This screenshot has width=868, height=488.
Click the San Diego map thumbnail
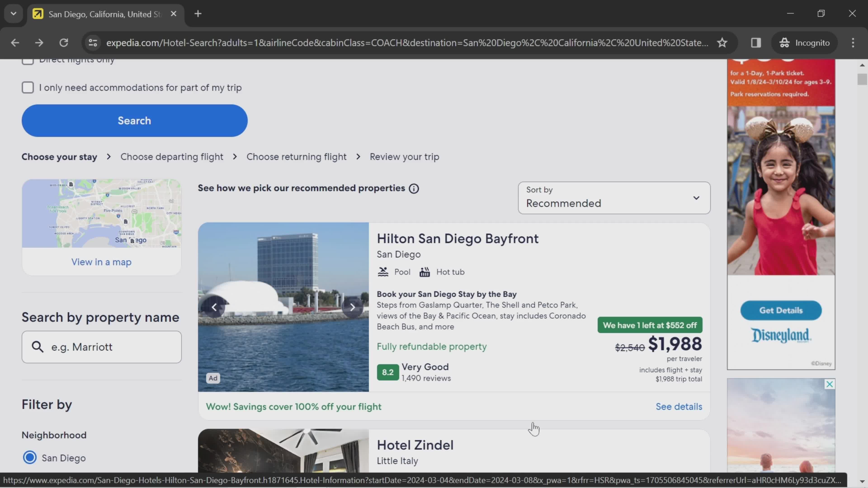point(101,213)
